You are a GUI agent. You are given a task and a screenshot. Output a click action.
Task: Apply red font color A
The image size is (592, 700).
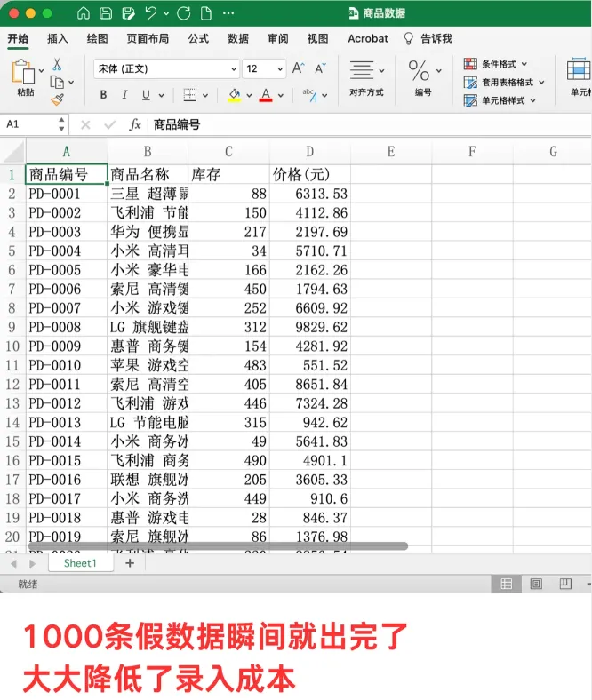pyautogui.click(x=266, y=95)
